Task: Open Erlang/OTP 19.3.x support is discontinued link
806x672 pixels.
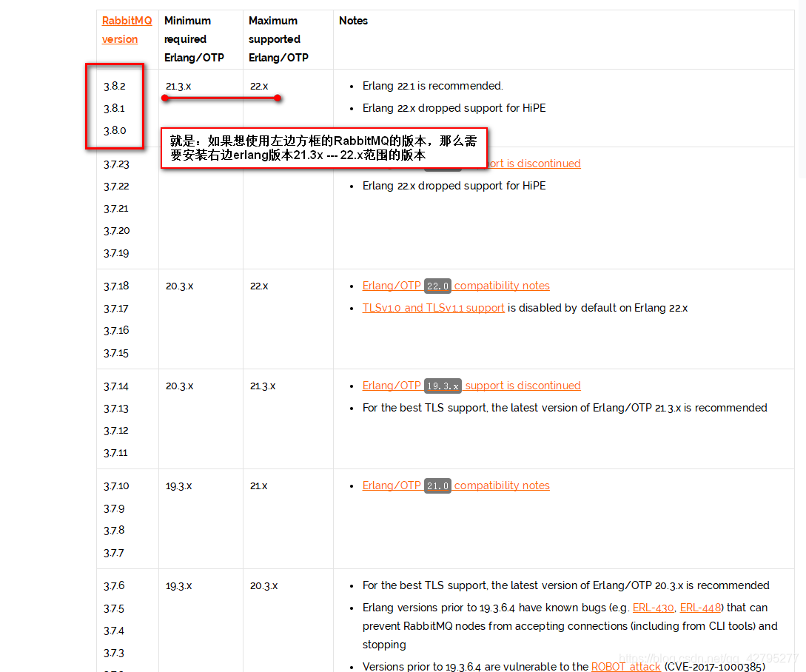Action: [x=471, y=386]
